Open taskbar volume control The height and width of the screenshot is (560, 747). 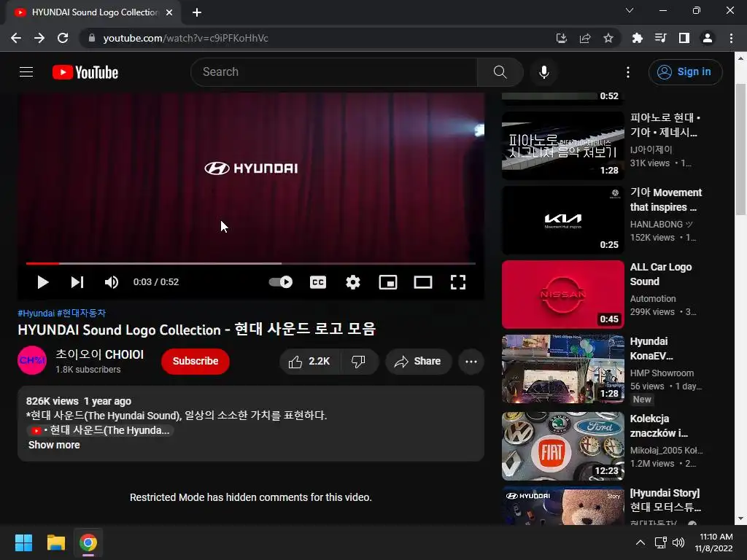coord(678,542)
